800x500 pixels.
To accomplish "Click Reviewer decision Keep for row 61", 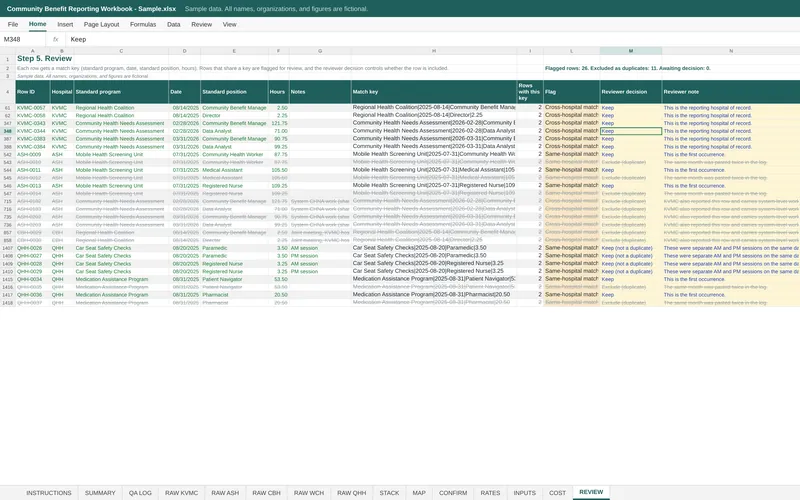I will click(631, 108).
